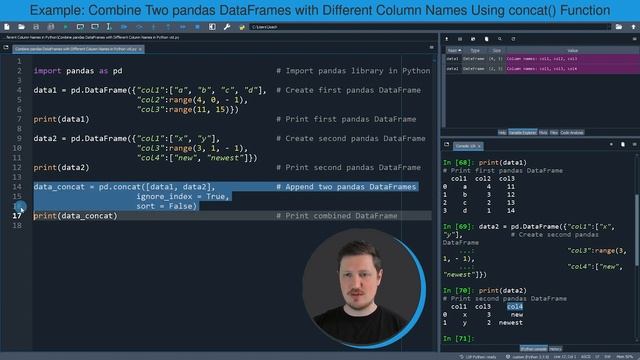Viewport: 640px width, 360px height.
Task: Close the Console tab
Action: [x=479, y=146]
